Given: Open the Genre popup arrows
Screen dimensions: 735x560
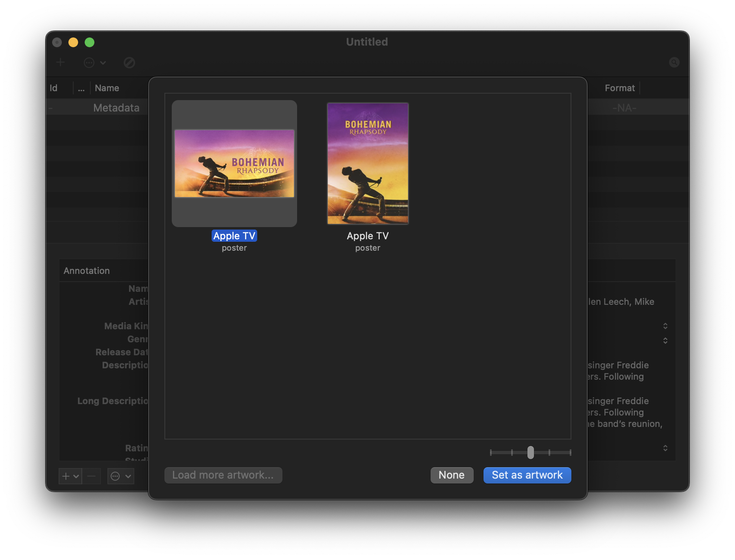Looking at the screenshot, I should coord(665,341).
